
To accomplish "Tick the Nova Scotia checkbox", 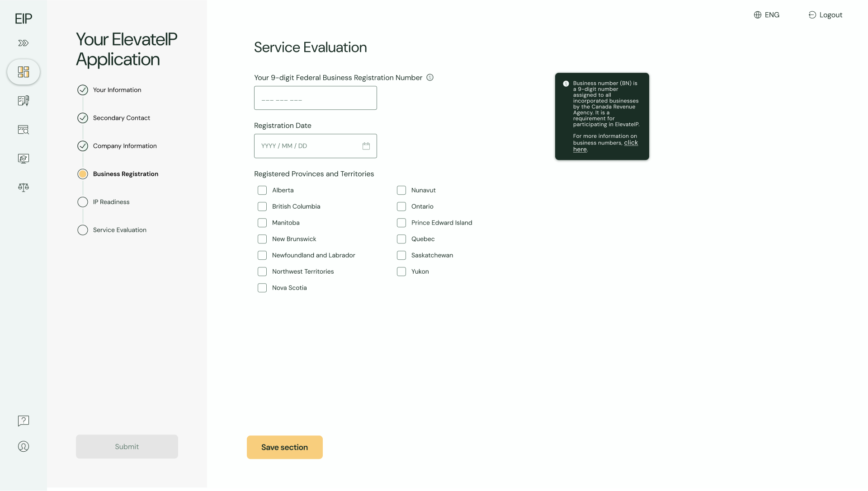I will pyautogui.click(x=262, y=288).
